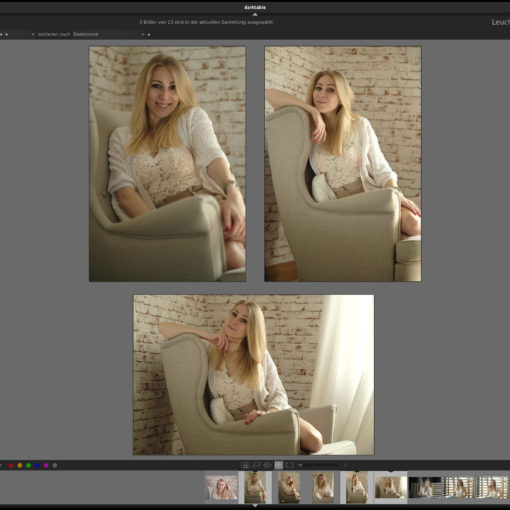The height and width of the screenshot is (510, 510).
Task: Select top-right portrait with arm on chair
Action: (343, 164)
